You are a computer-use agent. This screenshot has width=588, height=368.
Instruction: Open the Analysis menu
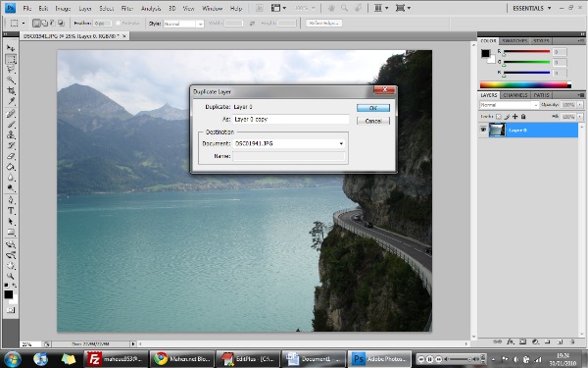pyautogui.click(x=151, y=8)
